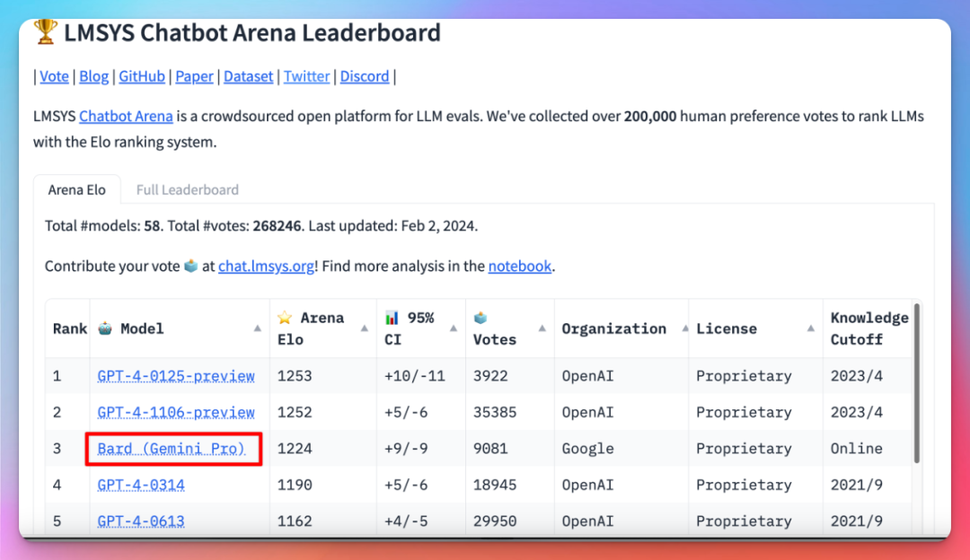This screenshot has height=560, width=970.
Task: Select the Arena Elo tab
Action: (x=76, y=189)
